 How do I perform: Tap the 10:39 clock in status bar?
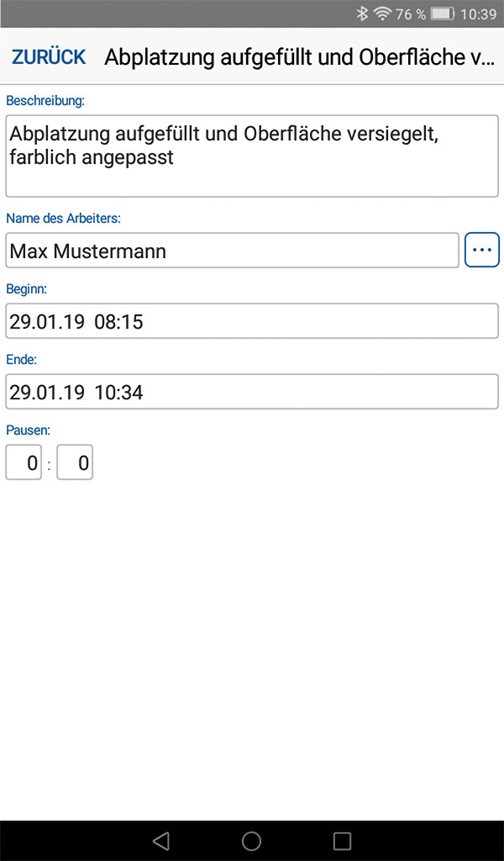click(x=479, y=13)
